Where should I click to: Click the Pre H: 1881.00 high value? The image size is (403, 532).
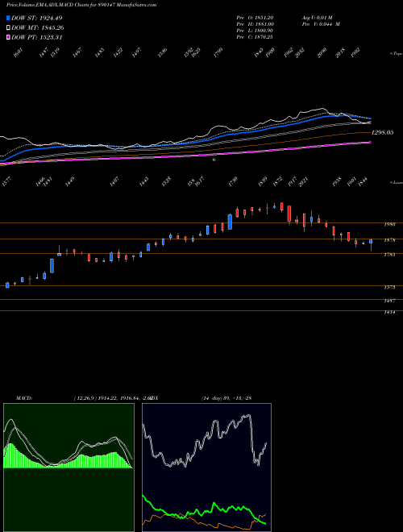coord(255,24)
